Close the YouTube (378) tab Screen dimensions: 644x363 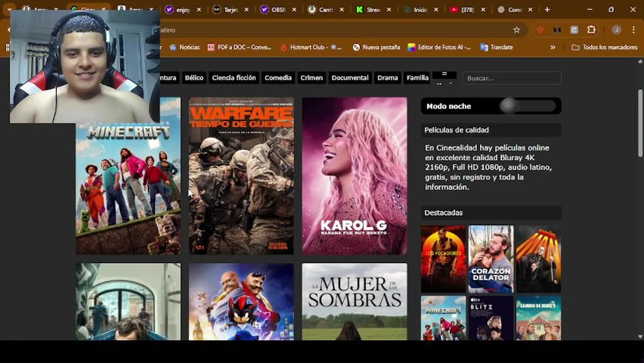[x=483, y=10]
